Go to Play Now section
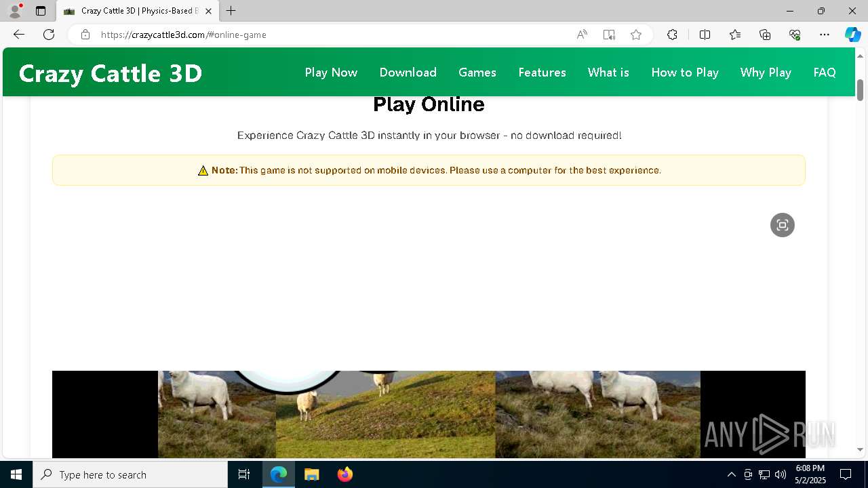868x488 pixels. pos(331,73)
